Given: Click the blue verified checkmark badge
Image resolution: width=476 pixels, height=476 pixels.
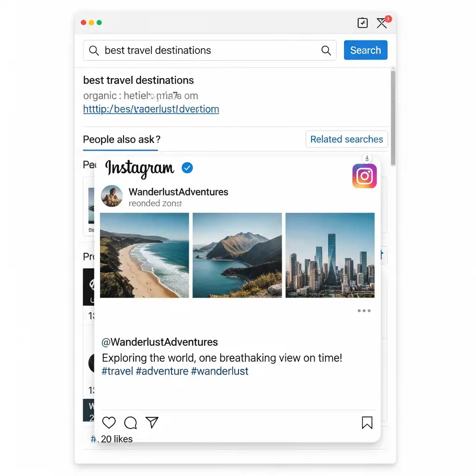Looking at the screenshot, I should point(187,167).
